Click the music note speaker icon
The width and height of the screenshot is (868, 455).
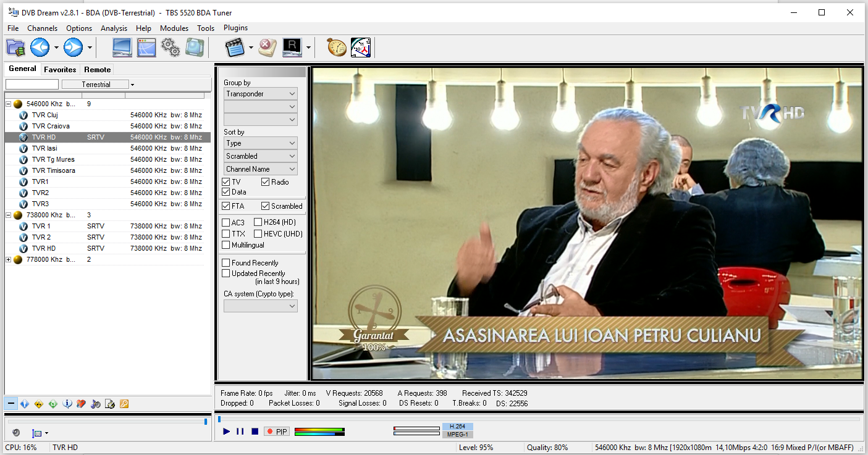pyautogui.click(x=96, y=404)
